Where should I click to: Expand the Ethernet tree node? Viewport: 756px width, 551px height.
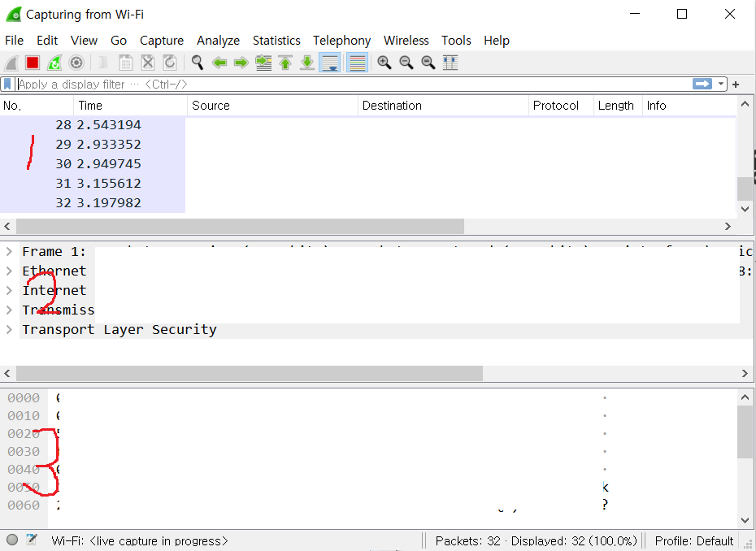9,271
